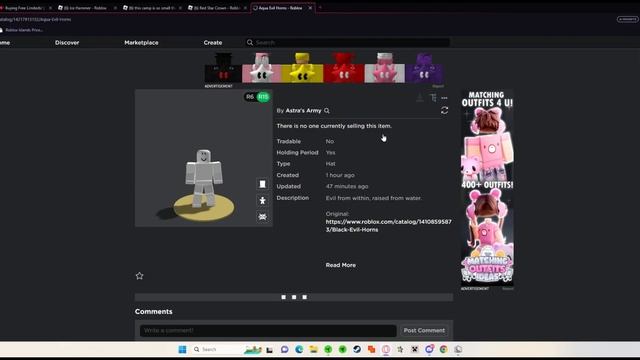This screenshot has width=640, height=360.
Task: Open Astra's Army creator link
Action: (x=303, y=111)
